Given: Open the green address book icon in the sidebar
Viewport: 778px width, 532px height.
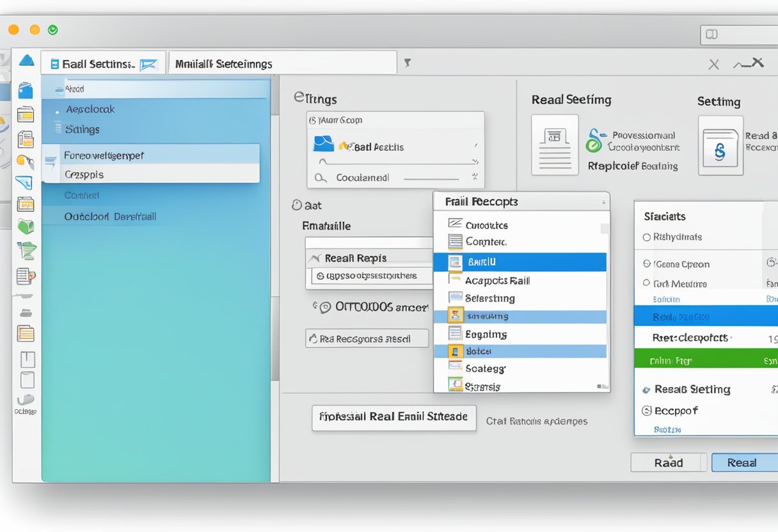Looking at the screenshot, I should pyautogui.click(x=26, y=227).
